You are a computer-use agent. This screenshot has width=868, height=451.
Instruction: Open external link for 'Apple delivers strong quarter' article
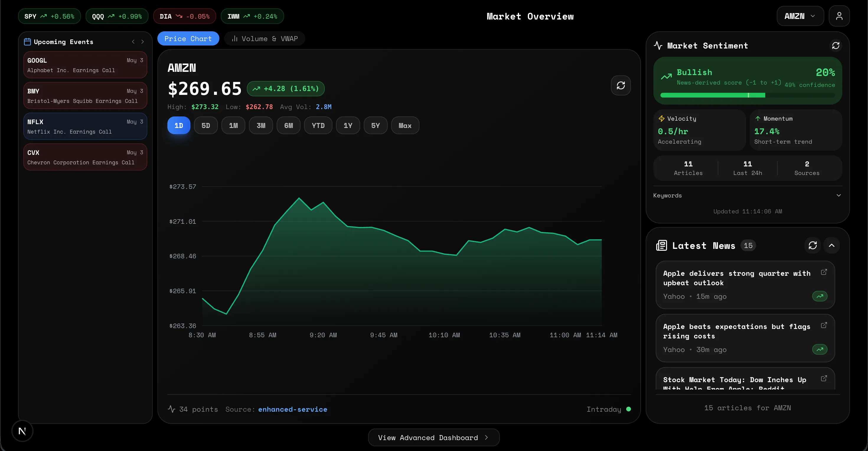[824, 272]
